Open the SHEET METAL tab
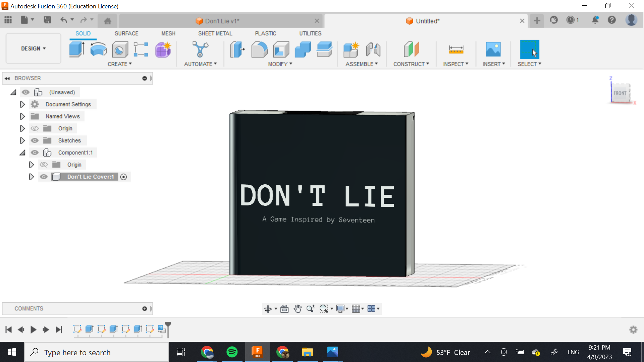Viewport: 644px width, 362px height. click(x=215, y=34)
